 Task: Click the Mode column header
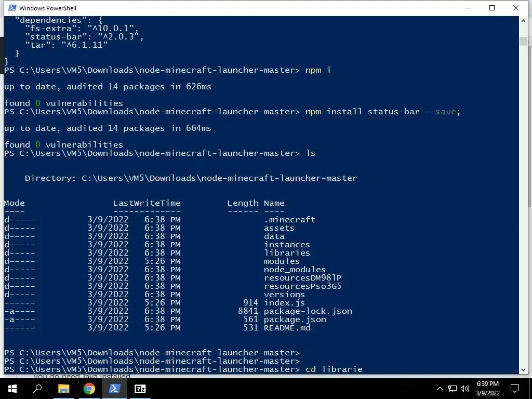click(x=14, y=203)
